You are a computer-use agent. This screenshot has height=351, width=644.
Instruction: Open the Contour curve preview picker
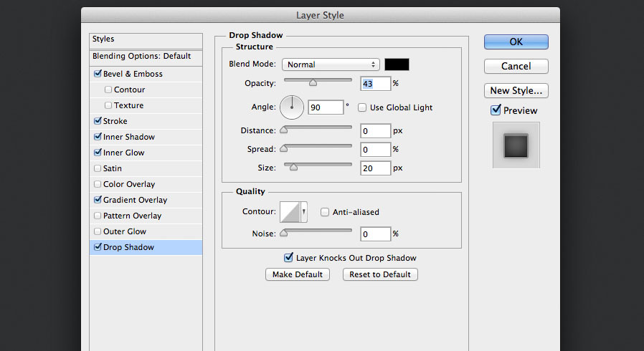(290, 212)
